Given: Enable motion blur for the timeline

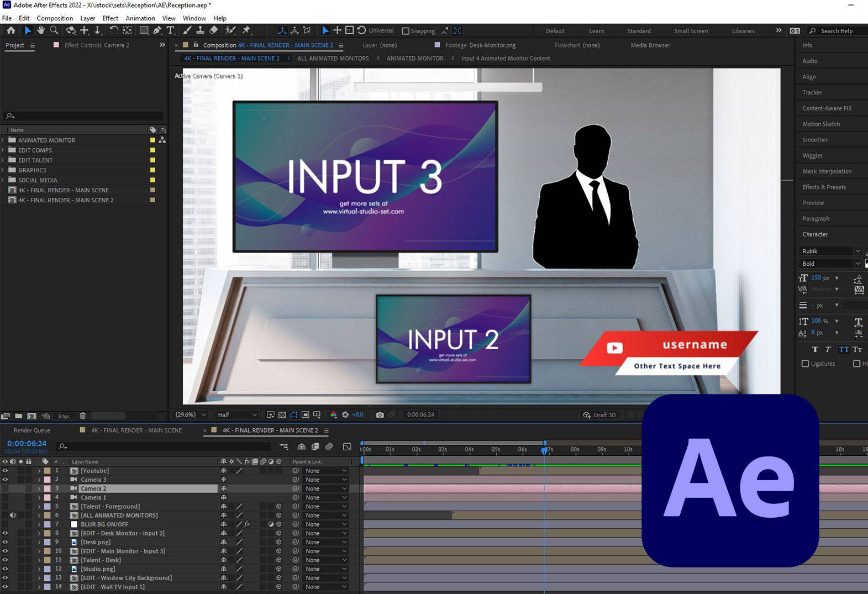Looking at the screenshot, I should pos(329,446).
